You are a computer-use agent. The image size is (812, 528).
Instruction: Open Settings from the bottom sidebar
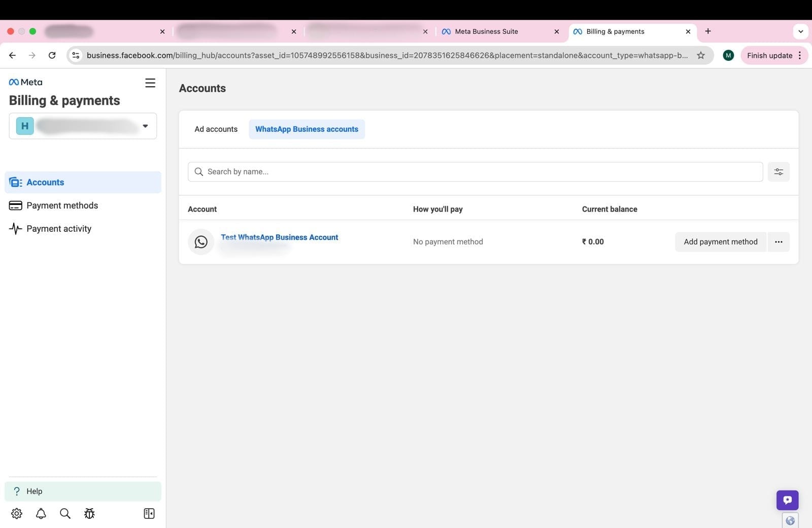[x=16, y=513]
